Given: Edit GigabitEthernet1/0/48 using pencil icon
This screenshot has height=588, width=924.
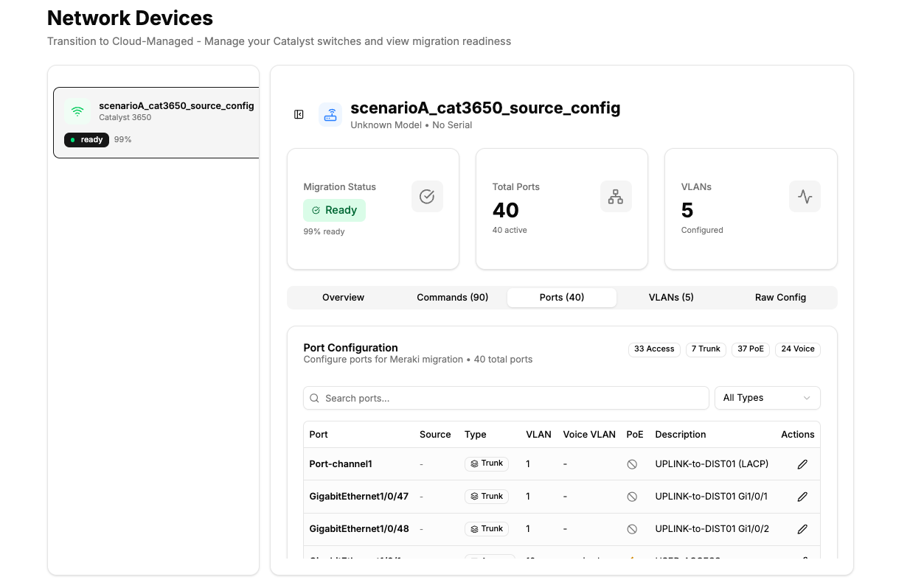Looking at the screenshot, I should [802, 529].
